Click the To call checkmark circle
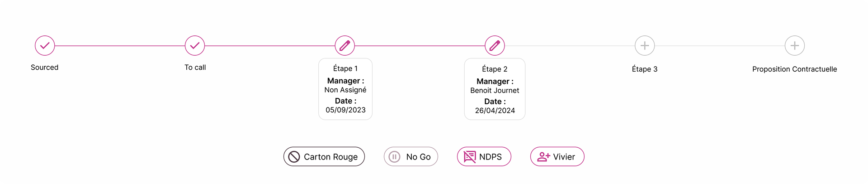868x184 pixels. tap(195, 46)
